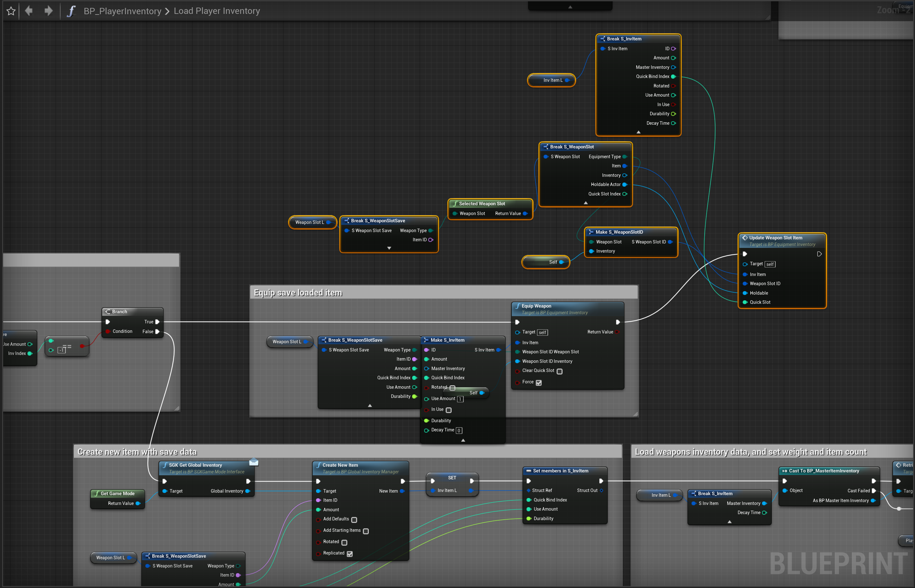Collapse the Break S_InvItem node pins arrow
Viewport: 915px width, 588px height.
pyautogui.click(x=638, y=132)
